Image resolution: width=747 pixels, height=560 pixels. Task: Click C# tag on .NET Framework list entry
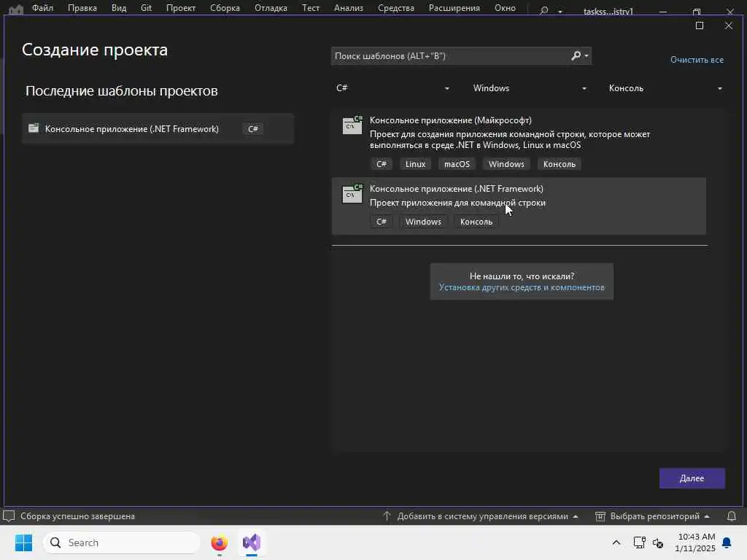tap(382, 222)
